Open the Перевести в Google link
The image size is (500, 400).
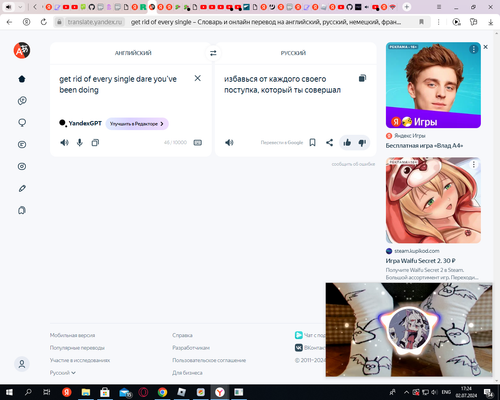282,143
